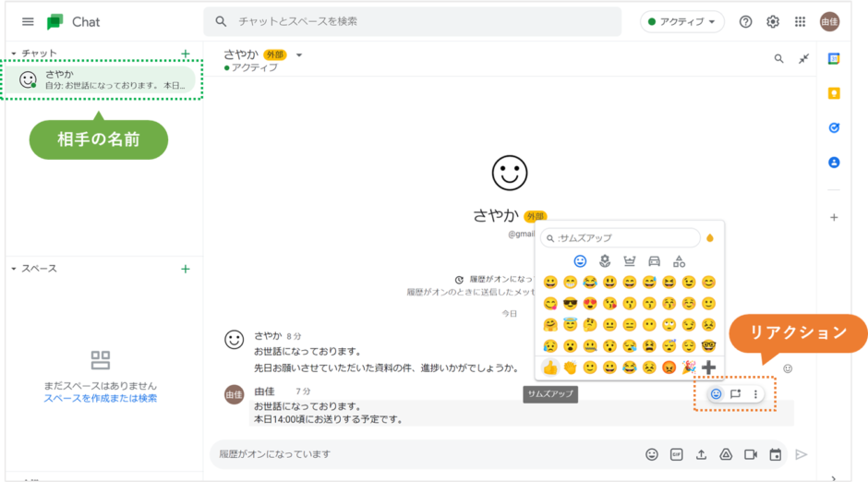Open the emoji skin tone selector

pyautogui.click(x=710, y=238)
